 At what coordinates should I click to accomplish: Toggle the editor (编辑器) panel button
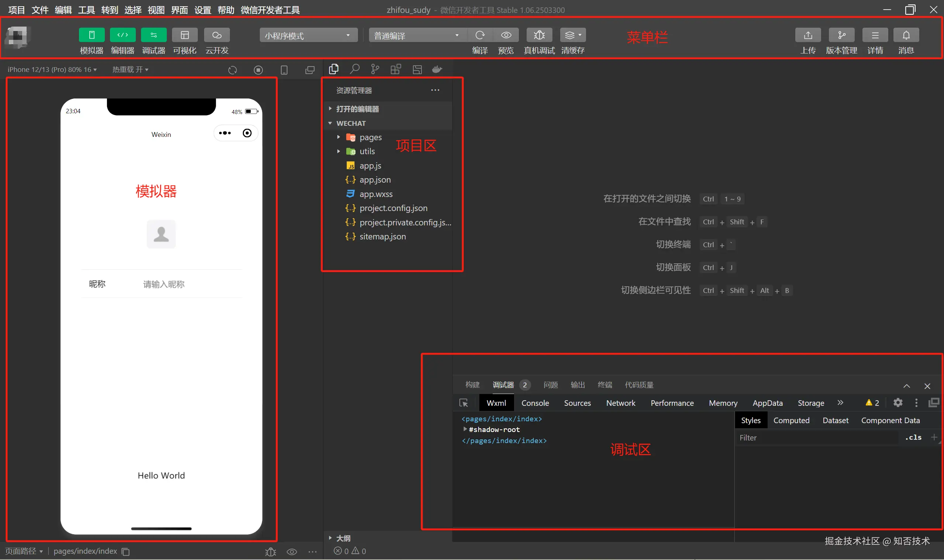tap(122, 35)
